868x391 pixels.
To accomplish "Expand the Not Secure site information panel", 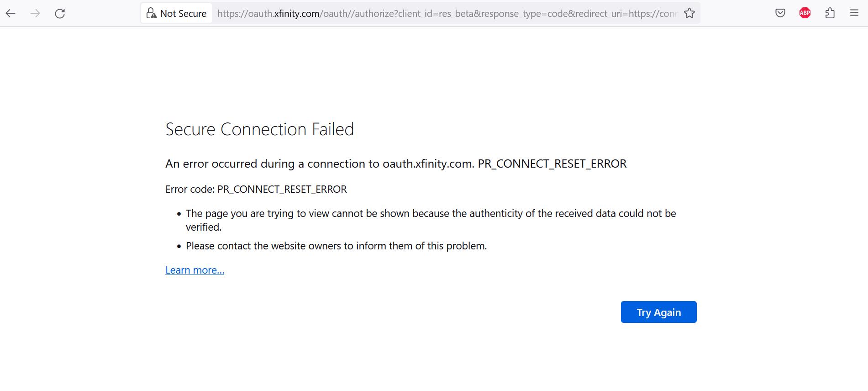I will (x=176, y=13).
